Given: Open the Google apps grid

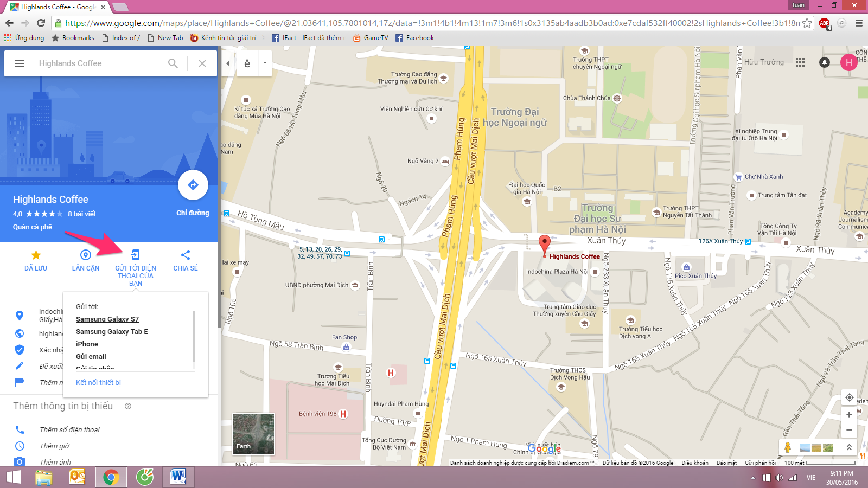Looking at the screenshot, I should pyautogui.click(x=800, y=62).
